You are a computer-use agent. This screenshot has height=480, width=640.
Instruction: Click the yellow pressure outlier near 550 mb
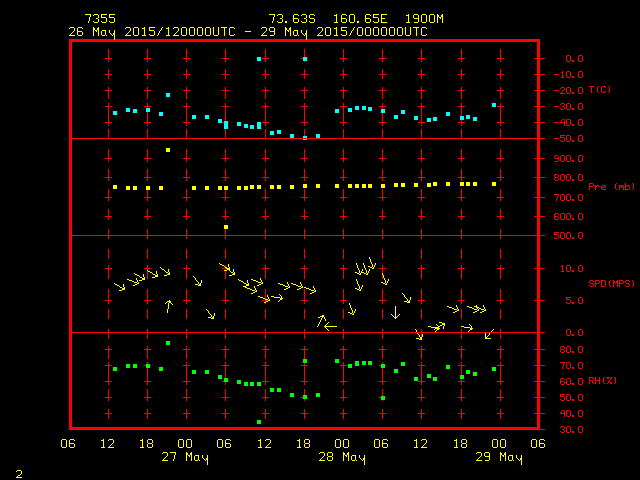[x=226, y=227]
